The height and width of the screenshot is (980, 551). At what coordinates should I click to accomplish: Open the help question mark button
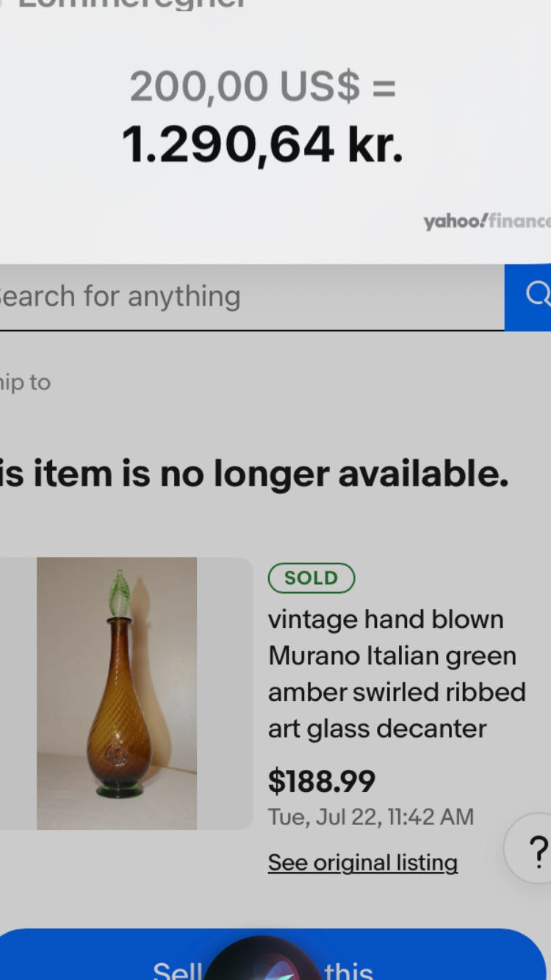(x=533, y=849)
